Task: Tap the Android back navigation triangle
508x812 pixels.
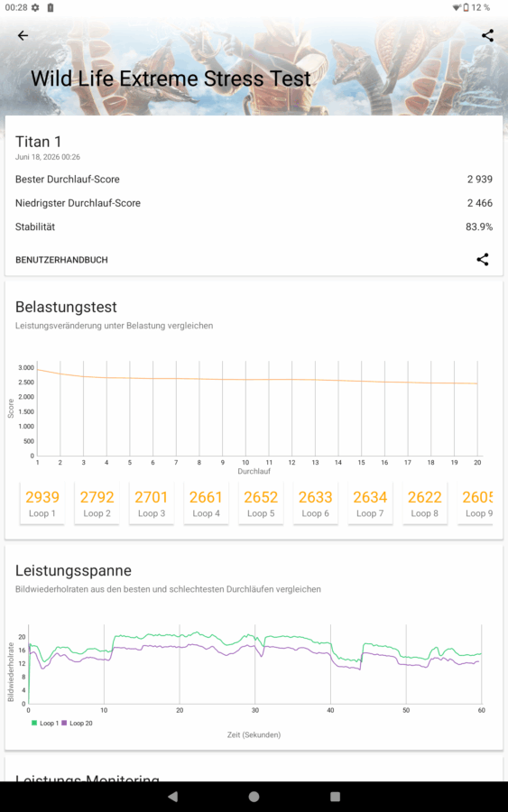Action: (173, 797)
